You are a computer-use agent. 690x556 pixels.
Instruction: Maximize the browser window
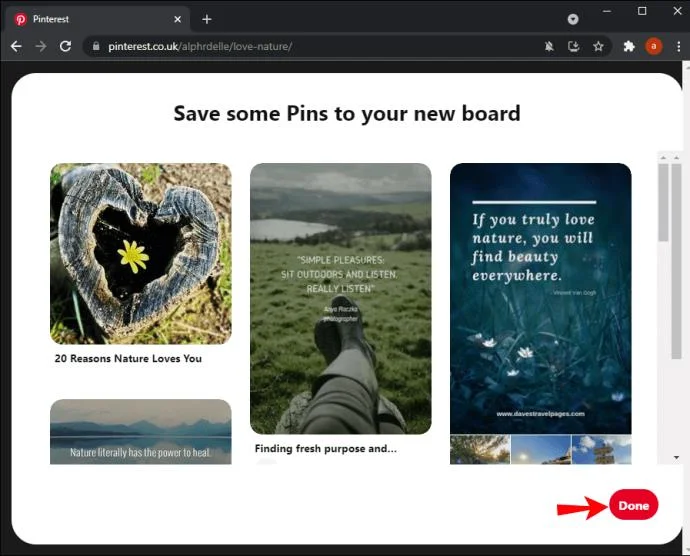[642, 11]
